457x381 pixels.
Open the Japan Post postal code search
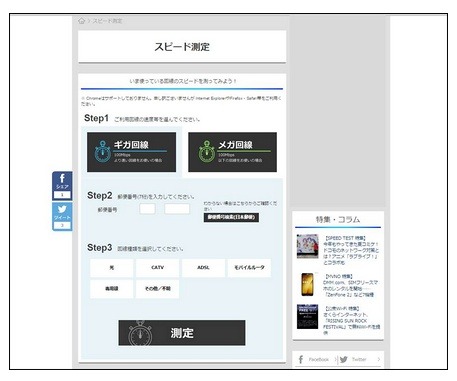pyautogui.click(x=231, y=217)
